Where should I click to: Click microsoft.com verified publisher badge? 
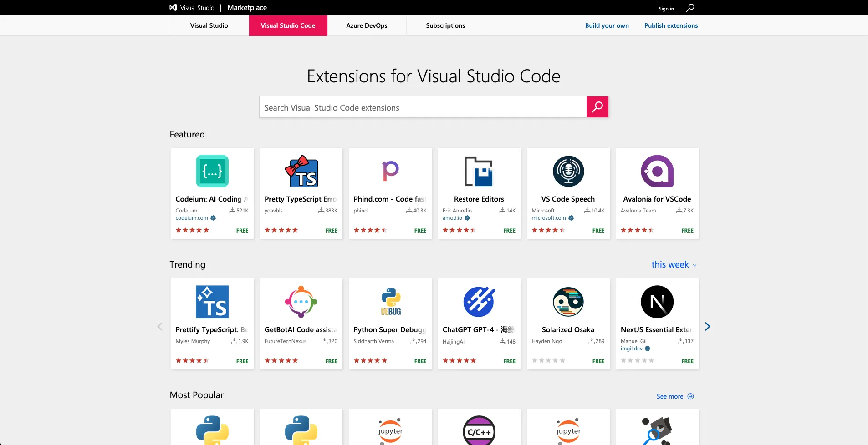click(x=571, y=218)
